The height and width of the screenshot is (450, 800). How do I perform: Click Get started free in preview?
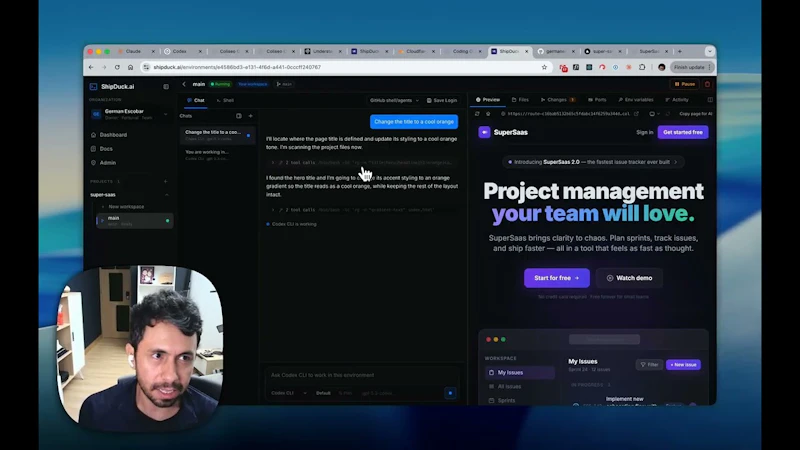tap(683, 132)
